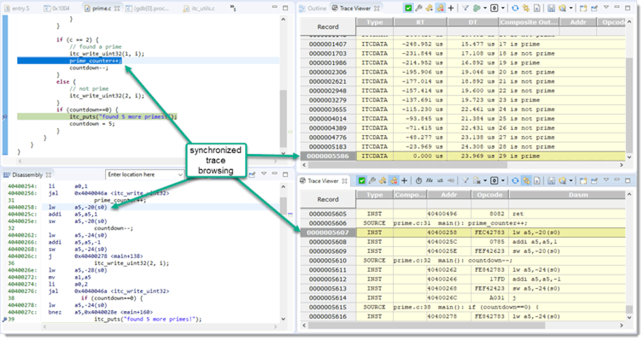Switch to the 0x1004 editor tab

pos(57,8)
